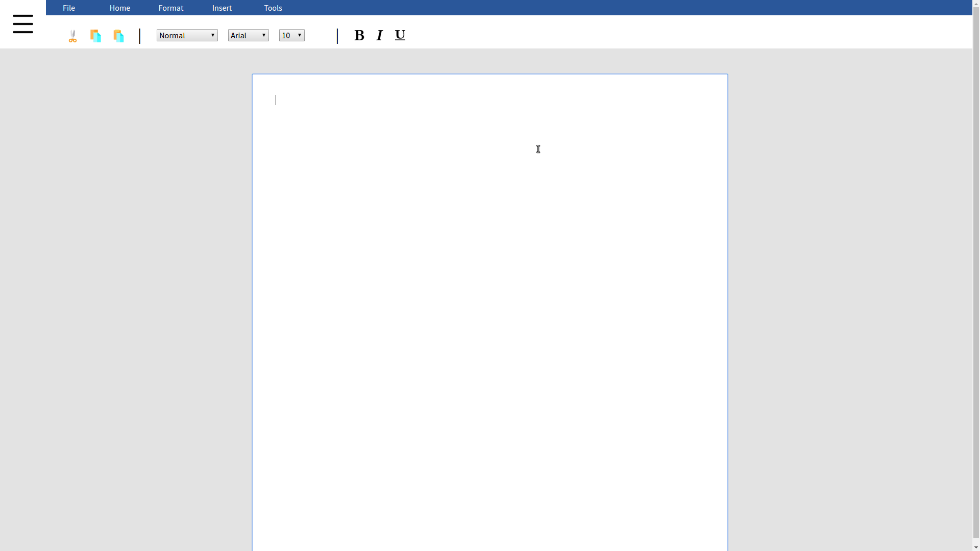This screenshot has width=980, height=551.
Task: Click the Cut tool icon
Action: (x=72, y=36)
